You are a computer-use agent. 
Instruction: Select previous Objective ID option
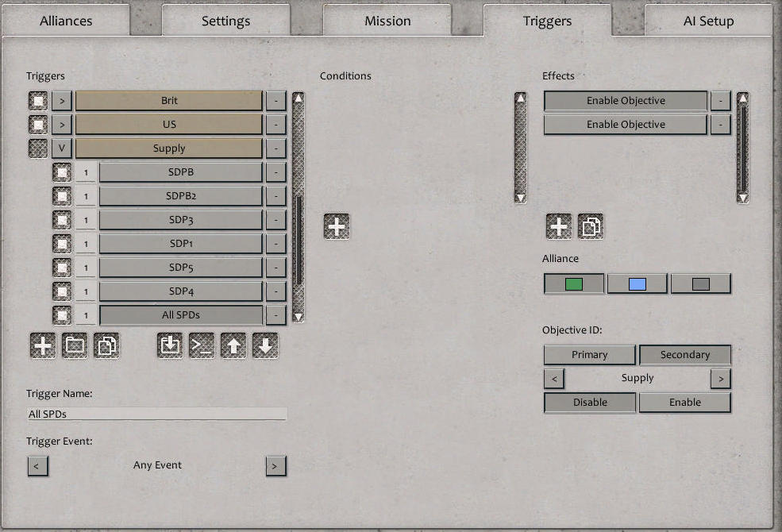point(554,379)
